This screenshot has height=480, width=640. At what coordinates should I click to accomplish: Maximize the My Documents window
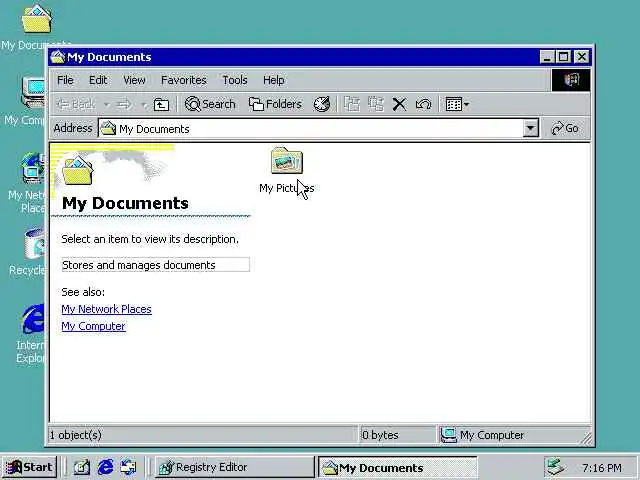[564, 57]
